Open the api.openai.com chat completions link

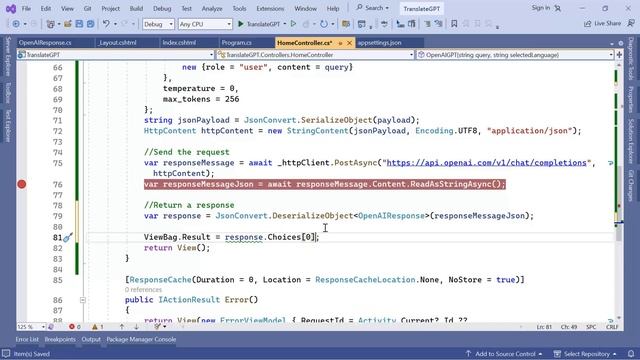pos(487,163)
